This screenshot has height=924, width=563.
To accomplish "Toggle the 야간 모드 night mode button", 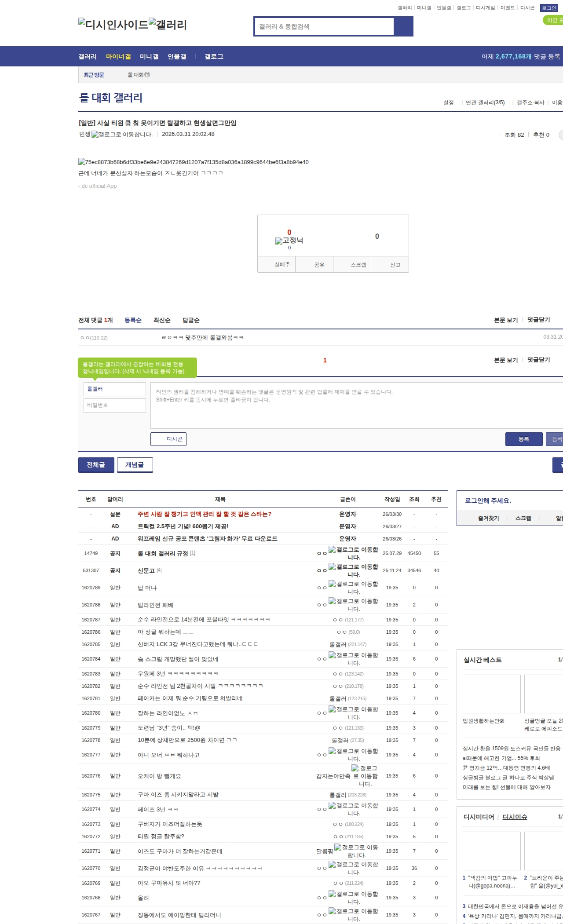I will click(x=553, y=20).
